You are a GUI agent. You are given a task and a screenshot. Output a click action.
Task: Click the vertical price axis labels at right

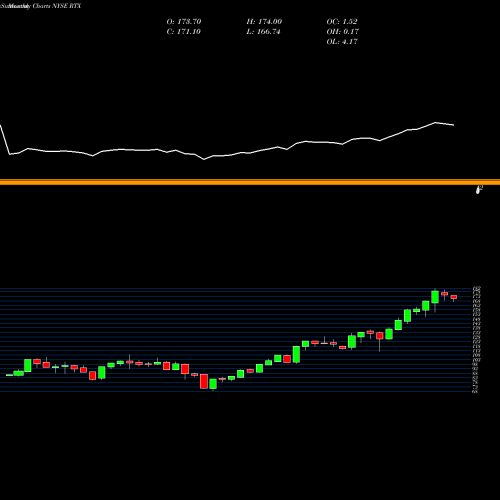point(477,339)
